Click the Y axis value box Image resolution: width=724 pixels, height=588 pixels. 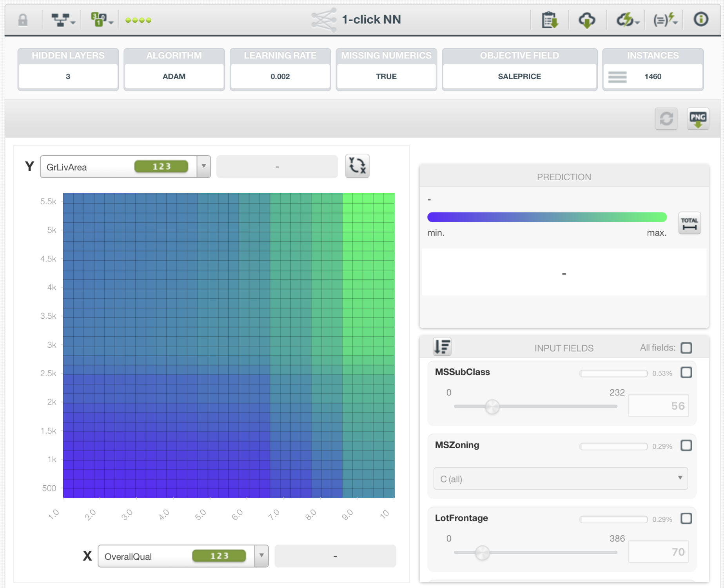tap(277, 167)
